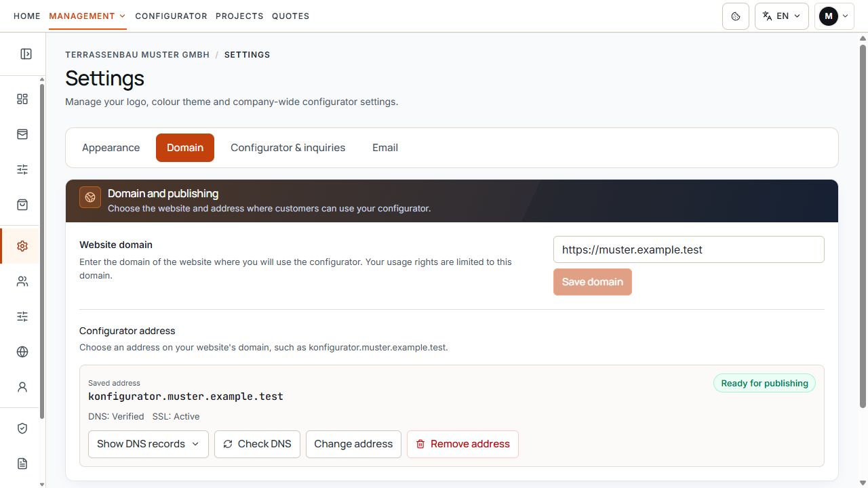
Task: Select the Domain tab
Action: click(x=185, y=148)
